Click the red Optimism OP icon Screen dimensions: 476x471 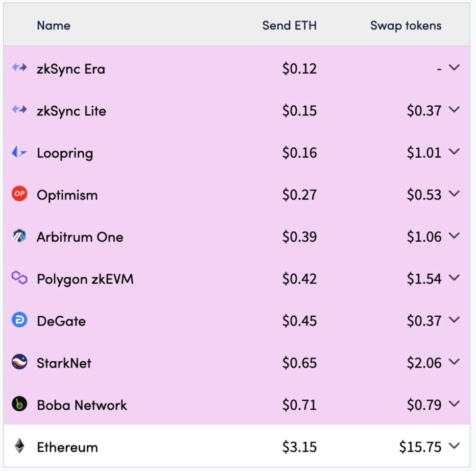pyautogui.click(x=20, y=193)
